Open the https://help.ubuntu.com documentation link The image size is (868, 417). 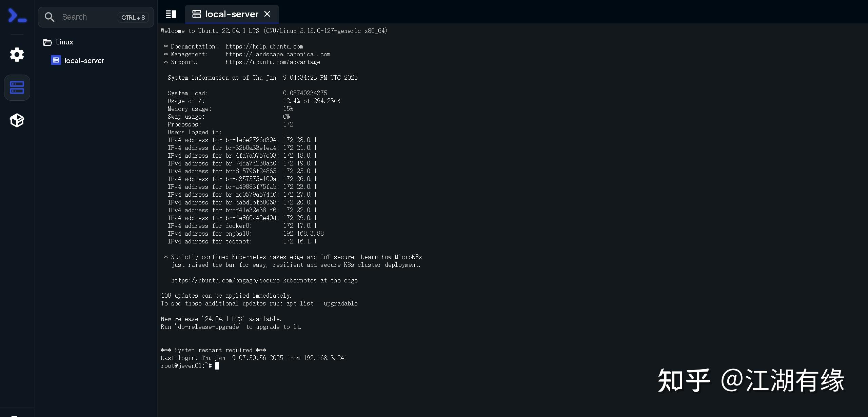pos(264,46)
